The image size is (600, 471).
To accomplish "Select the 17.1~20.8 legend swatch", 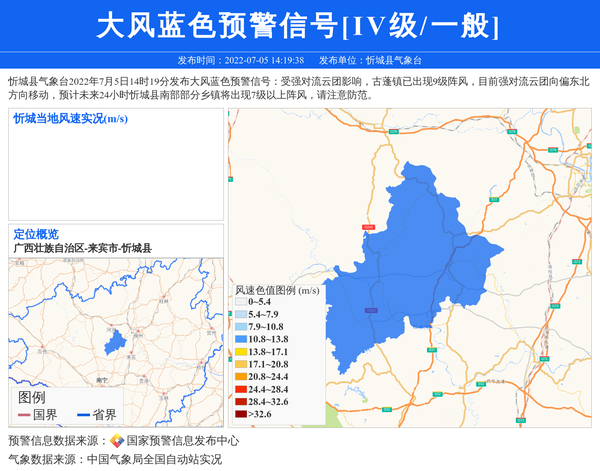I will click(x=240, y=364).
